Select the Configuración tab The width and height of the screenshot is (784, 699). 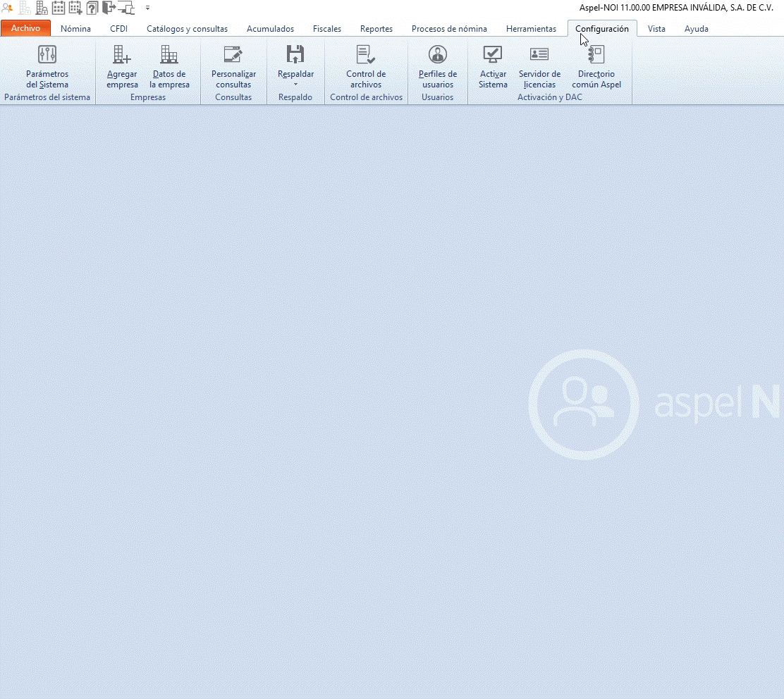pyautogui.click(x=602, y=28)
